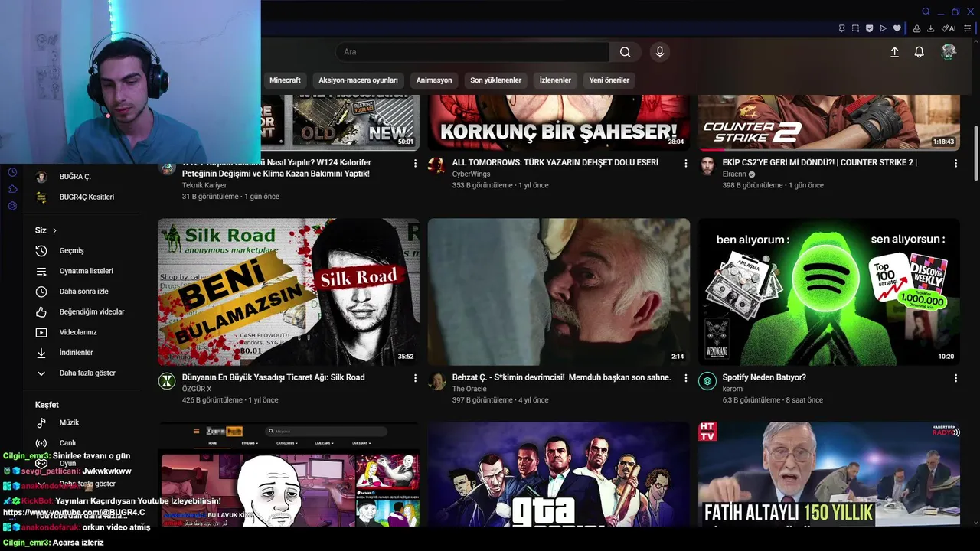Play the Silk Road BENİ BULAMAZSIN thumbnail
Image resolution: width=980 pixels, height=551 pixels.
pyautogui.click(x=289, y=292)
